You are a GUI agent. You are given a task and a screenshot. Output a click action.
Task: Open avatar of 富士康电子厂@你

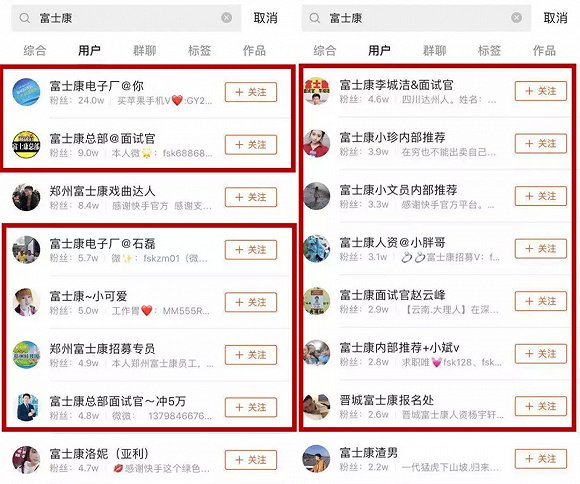click(26, 92)
